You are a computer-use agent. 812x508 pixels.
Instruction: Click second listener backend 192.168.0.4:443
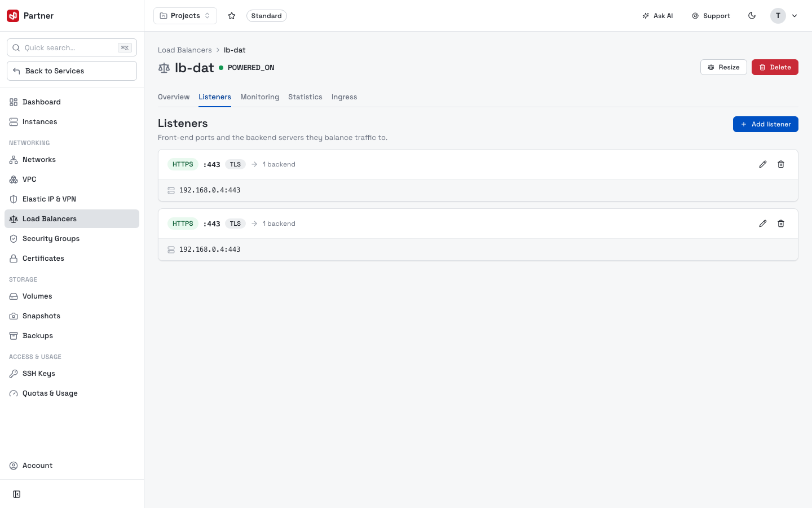point(210,249)
